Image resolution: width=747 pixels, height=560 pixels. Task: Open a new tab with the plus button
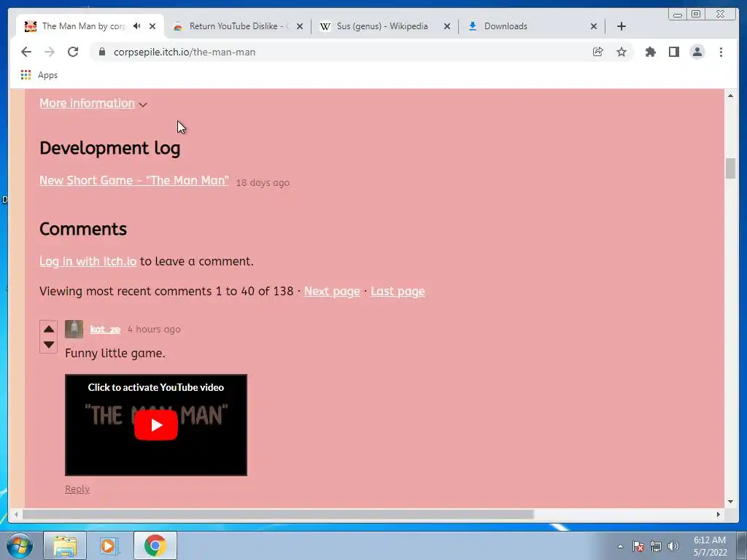click(622, 26)
